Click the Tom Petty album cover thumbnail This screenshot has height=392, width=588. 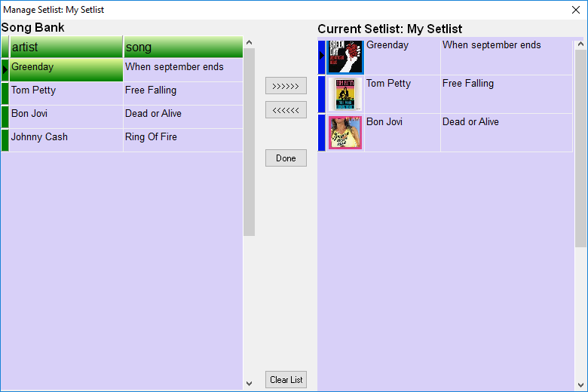[x=345, y=94]
